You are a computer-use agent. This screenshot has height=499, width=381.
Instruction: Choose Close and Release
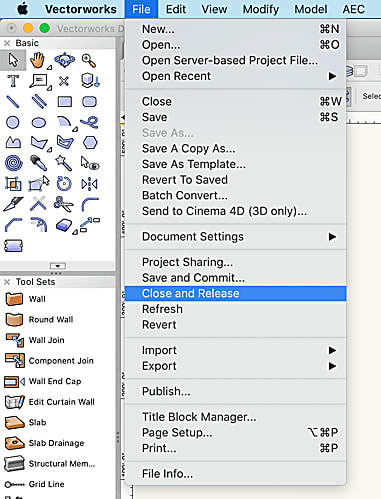pos(236,294)
